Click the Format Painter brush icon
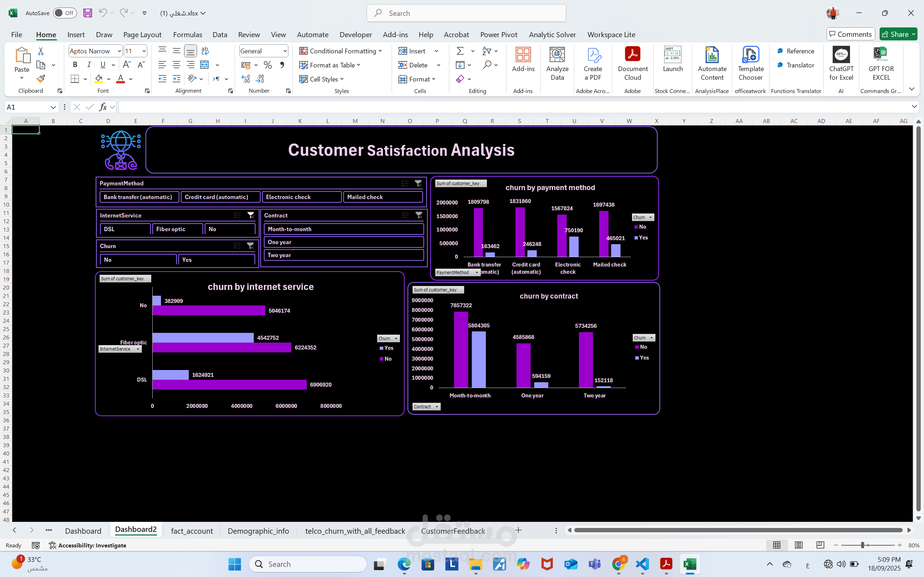The image size is (924, 577). click(41, 79)
